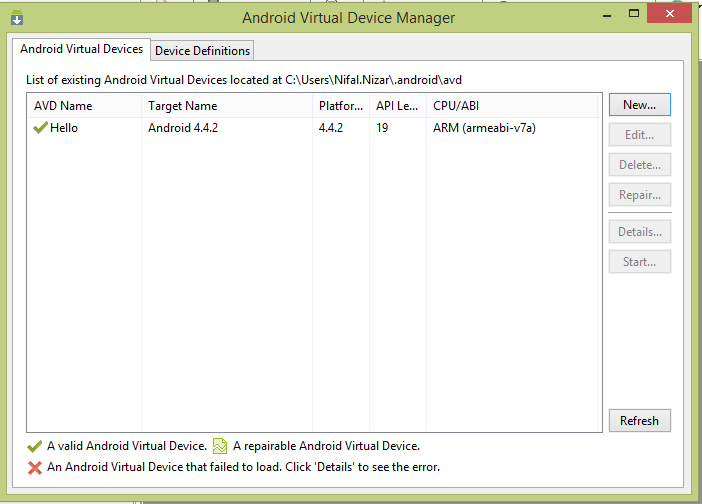Click the Start... button
This screenshot has height=504, width=702.
(639, 262)
